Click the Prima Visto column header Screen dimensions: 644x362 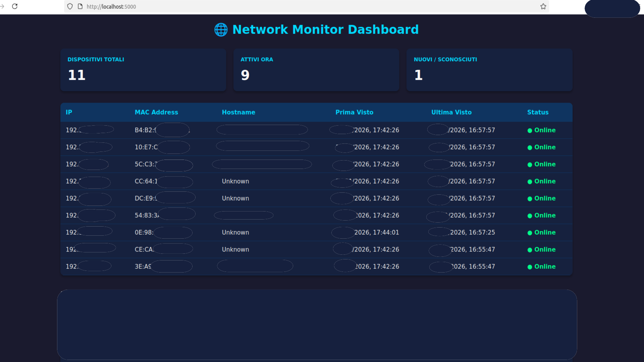click(x=355, y=112)
